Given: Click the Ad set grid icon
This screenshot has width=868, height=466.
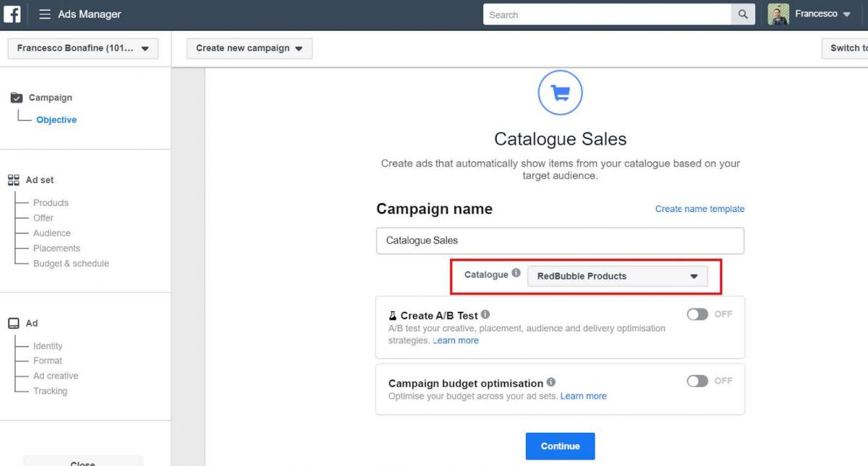Looking at the screenshot, I should point(14,180).
